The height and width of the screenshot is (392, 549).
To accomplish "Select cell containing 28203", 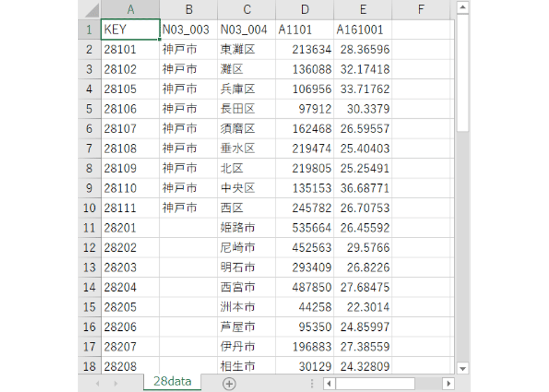I will [x=130, y=267].
